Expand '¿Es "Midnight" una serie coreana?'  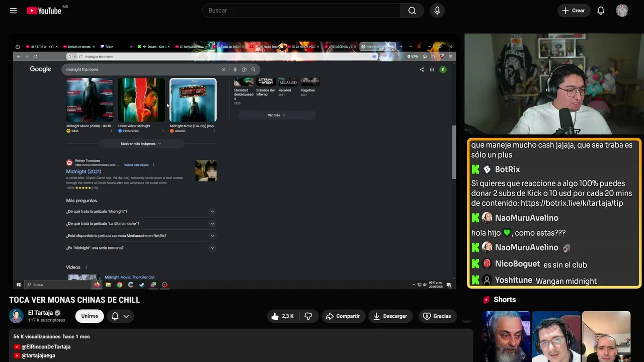coord(141,248)
